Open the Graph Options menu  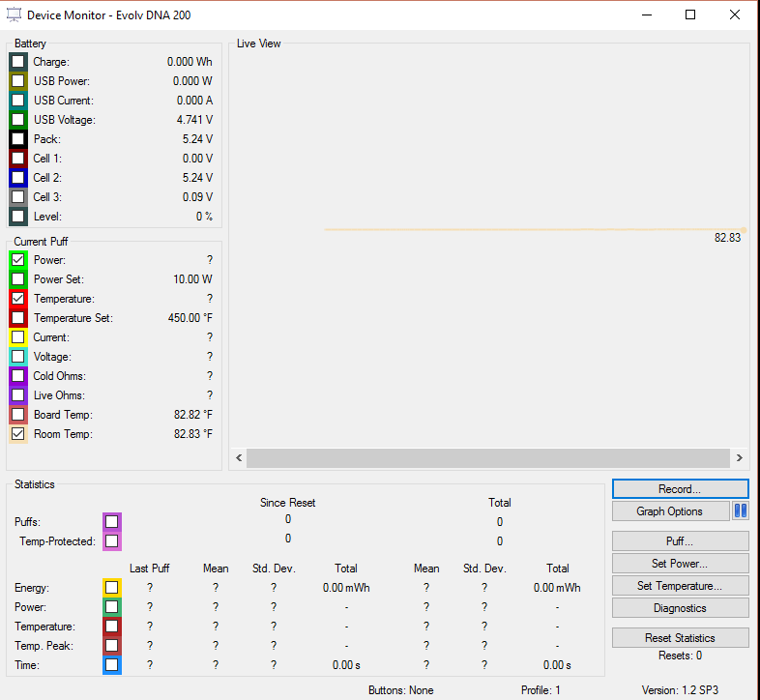[670, 511]
